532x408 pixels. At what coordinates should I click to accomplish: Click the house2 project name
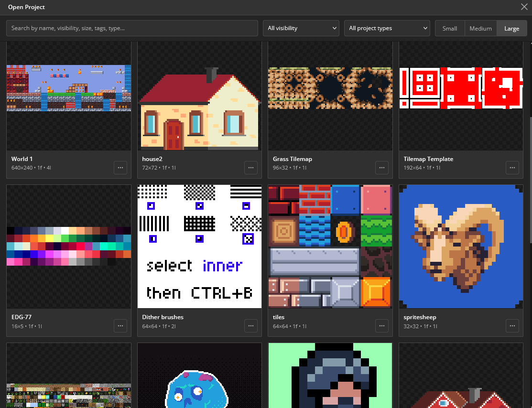pyautogui.click(x=152, y=159)
